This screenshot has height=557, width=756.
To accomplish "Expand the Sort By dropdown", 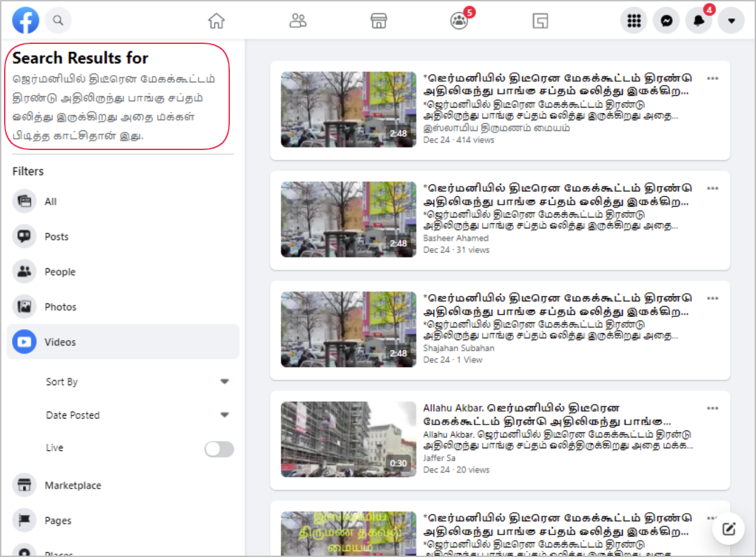I will pyautogui.click(x=137, y=382).
